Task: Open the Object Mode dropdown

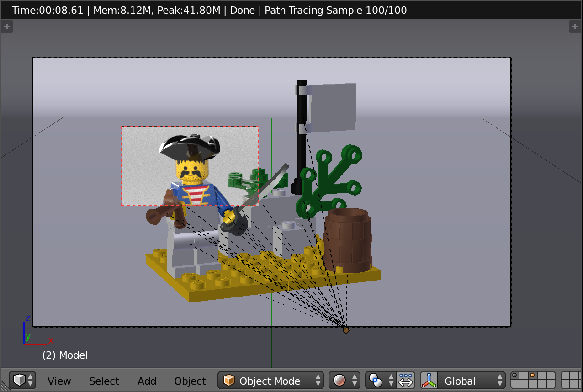Action: click(270, 381)
